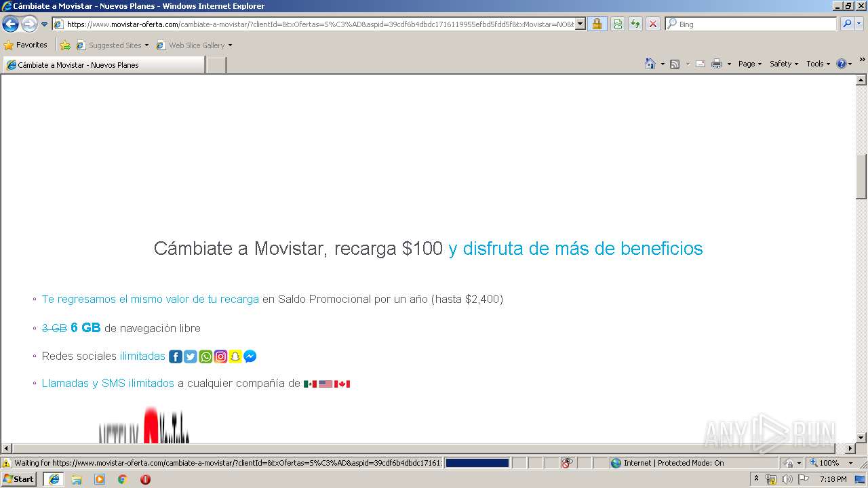Screen dimensions: 868x488
Task: Toggle Compatibility View icon
Action: (x=618, y=24)
